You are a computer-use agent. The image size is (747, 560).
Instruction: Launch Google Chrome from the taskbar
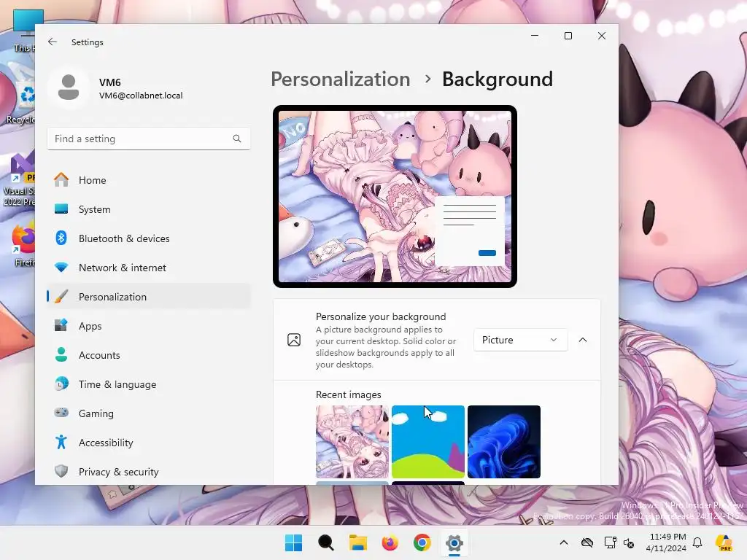tap(422, 542)
